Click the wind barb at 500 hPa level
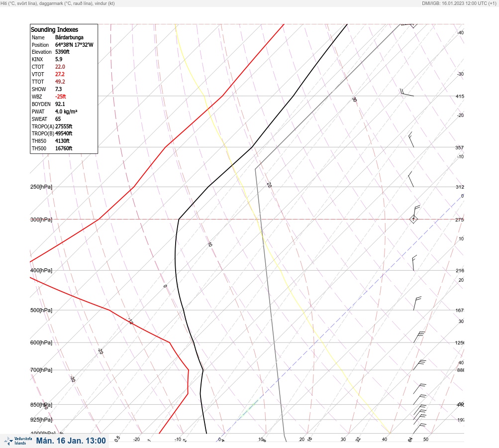This screenshot has height=448, width=499. click(x=417, y=303)
